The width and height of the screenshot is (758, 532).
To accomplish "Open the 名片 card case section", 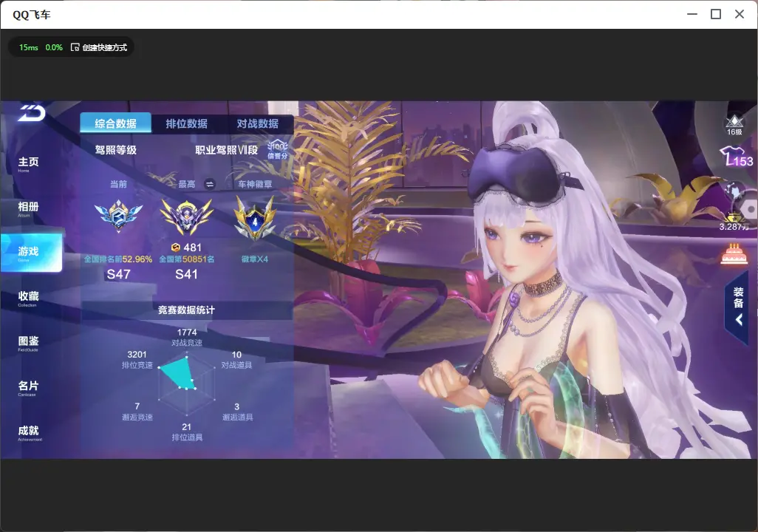I will (28, 388).
